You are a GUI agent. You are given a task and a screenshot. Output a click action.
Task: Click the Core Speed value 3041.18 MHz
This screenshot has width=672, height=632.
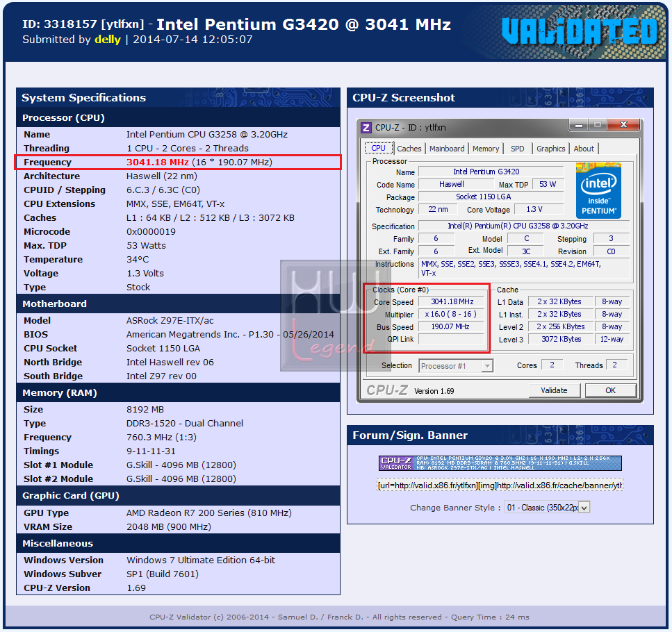(x=452, y=301)
